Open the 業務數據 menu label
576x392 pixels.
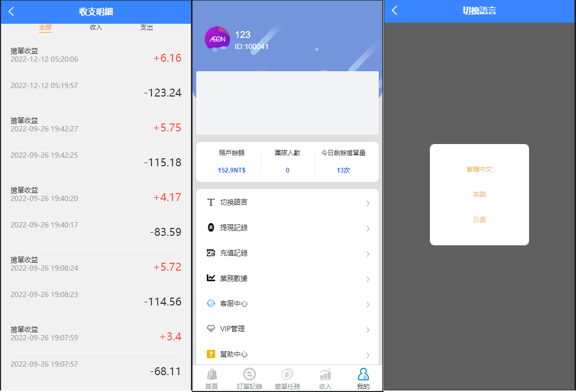[234, 279]
